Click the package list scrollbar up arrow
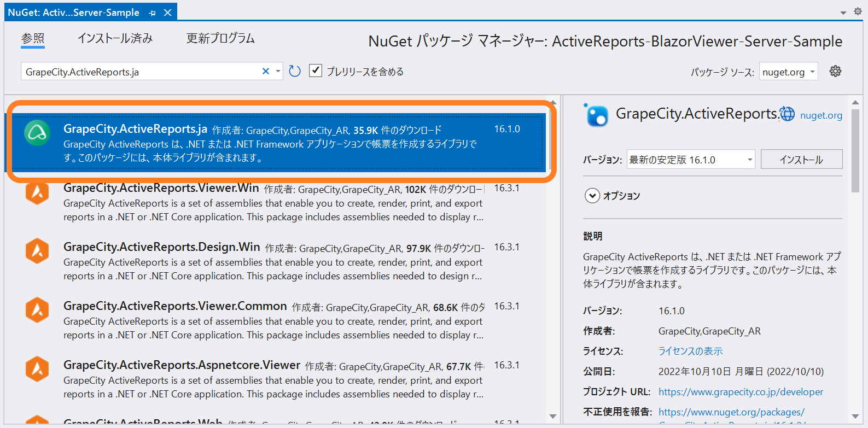 coord(552,103)
